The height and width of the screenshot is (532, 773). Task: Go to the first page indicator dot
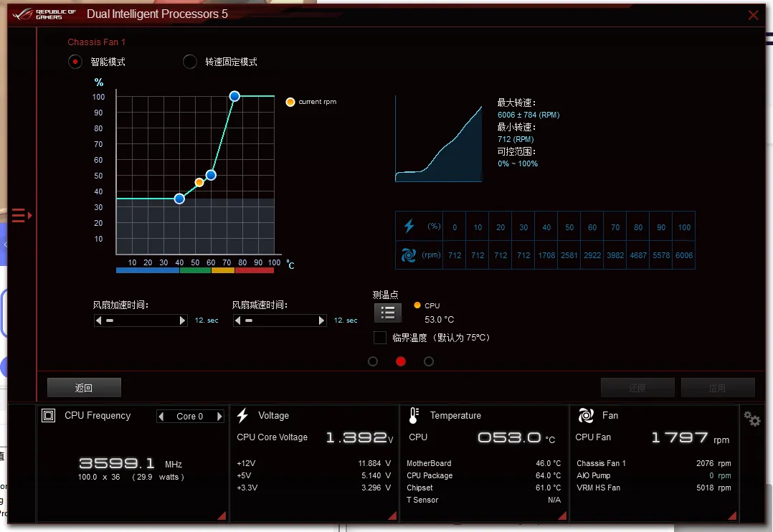[x=373, y=361]
